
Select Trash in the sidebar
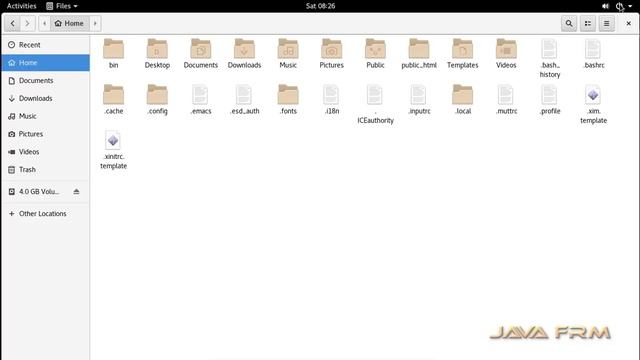pyautogui.click(x=45, y=170)
